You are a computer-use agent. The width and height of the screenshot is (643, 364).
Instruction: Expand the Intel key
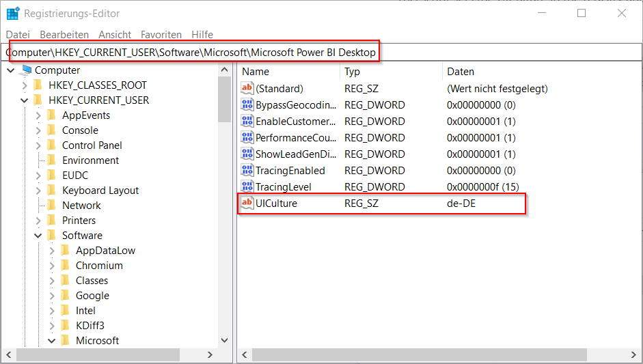click(52, 311)
